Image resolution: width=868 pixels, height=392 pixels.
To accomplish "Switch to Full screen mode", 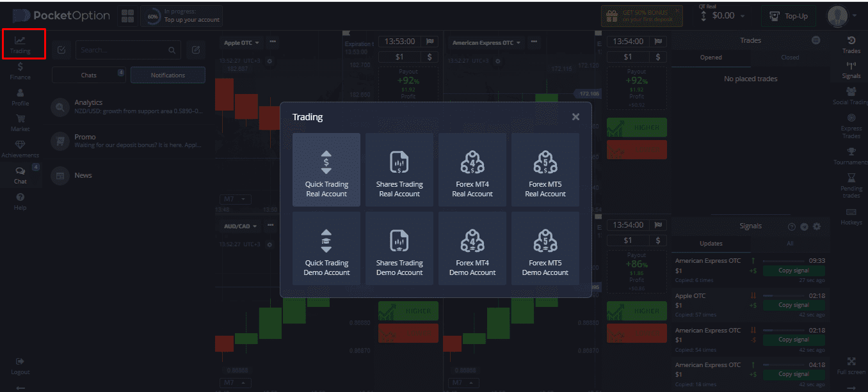I will 851,366.
